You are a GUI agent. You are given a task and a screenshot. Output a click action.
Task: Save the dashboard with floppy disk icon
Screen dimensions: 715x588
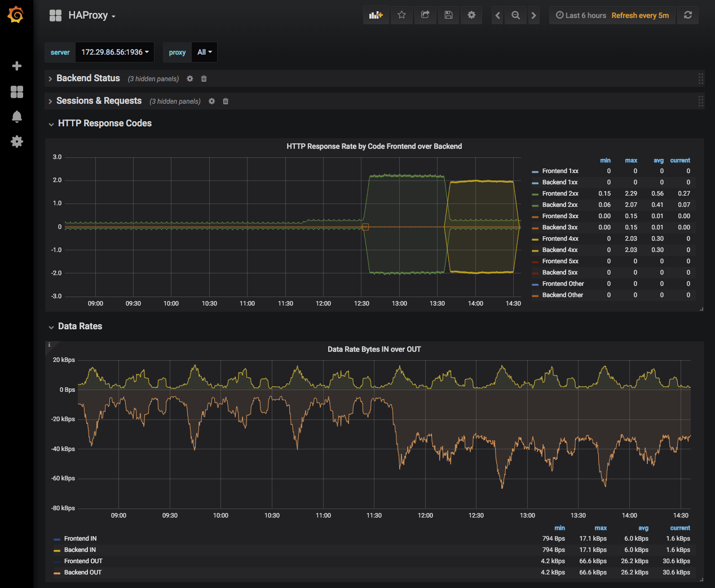[x=448, y=15]
